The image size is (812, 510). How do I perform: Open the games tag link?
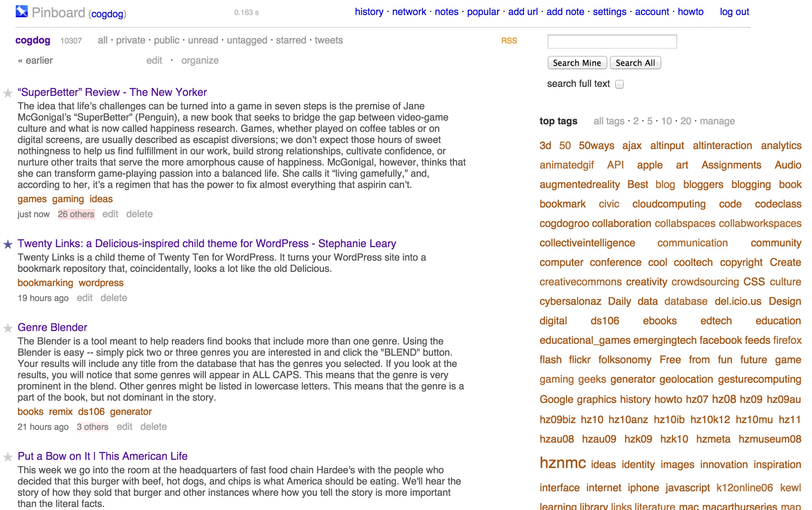point(32,199)
